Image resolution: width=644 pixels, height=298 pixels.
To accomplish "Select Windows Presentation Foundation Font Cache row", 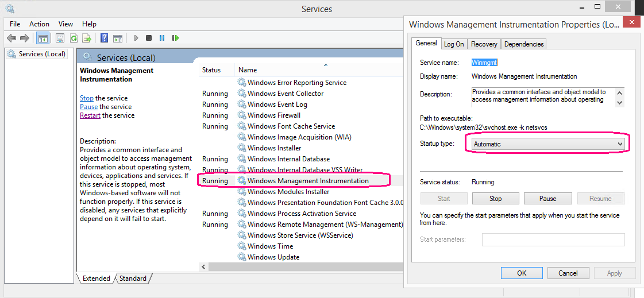I will point(301,203).
